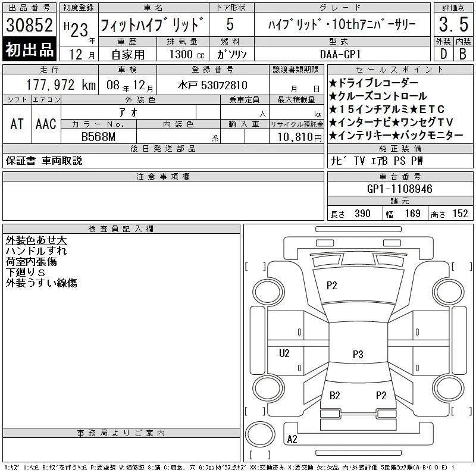
Task: Select the model code DAA-GP1
Action: (x=340, y=54)
